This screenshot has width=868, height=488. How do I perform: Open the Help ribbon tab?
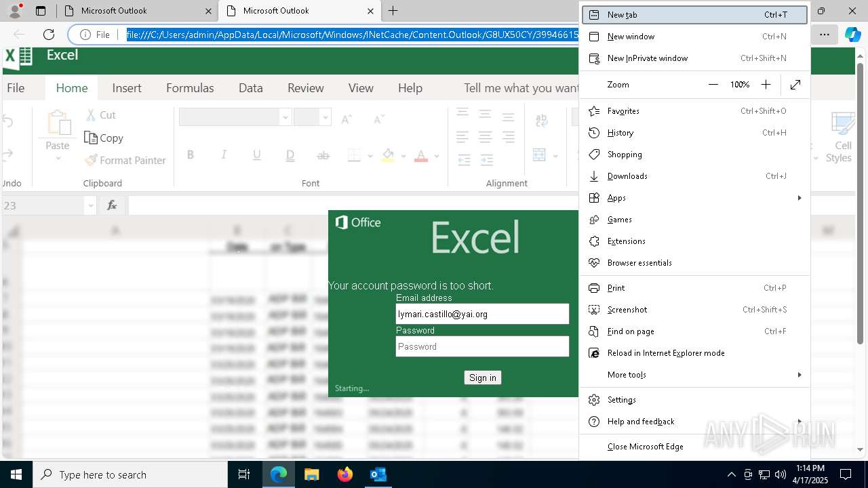tap(410, 88)
